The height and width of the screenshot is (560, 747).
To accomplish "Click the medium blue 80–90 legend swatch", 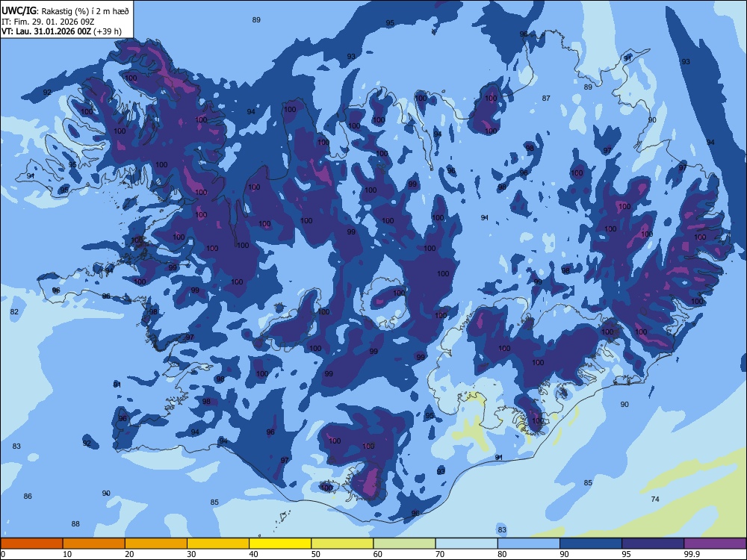I will click(x=529, y=544).
